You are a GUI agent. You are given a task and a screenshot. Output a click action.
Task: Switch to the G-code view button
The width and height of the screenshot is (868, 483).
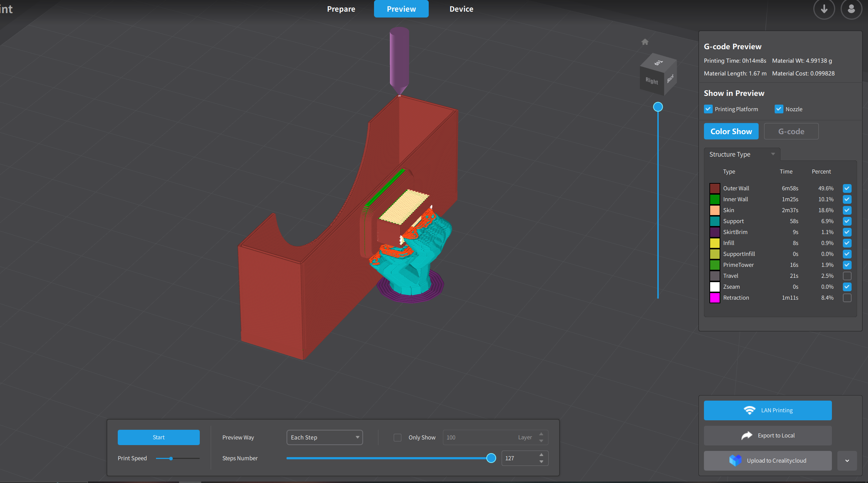click(x=791, y=131)
